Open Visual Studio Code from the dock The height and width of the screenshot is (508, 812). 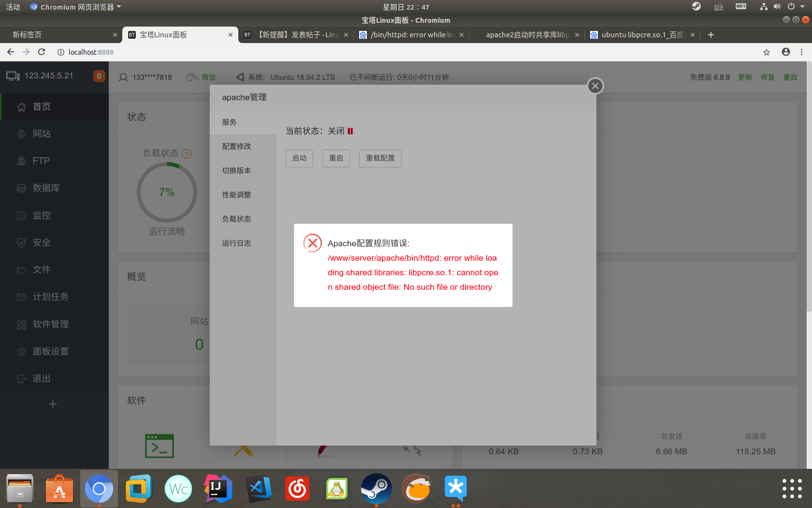click(258, 488)
